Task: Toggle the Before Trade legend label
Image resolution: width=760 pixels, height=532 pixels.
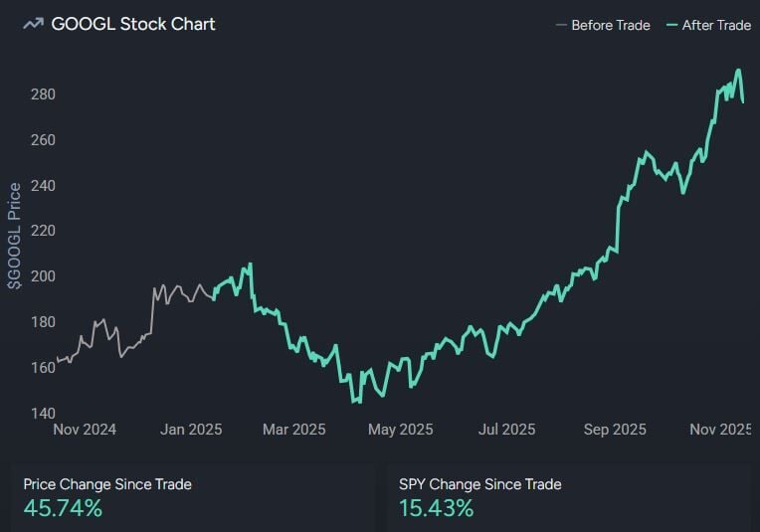Action: 610,25
